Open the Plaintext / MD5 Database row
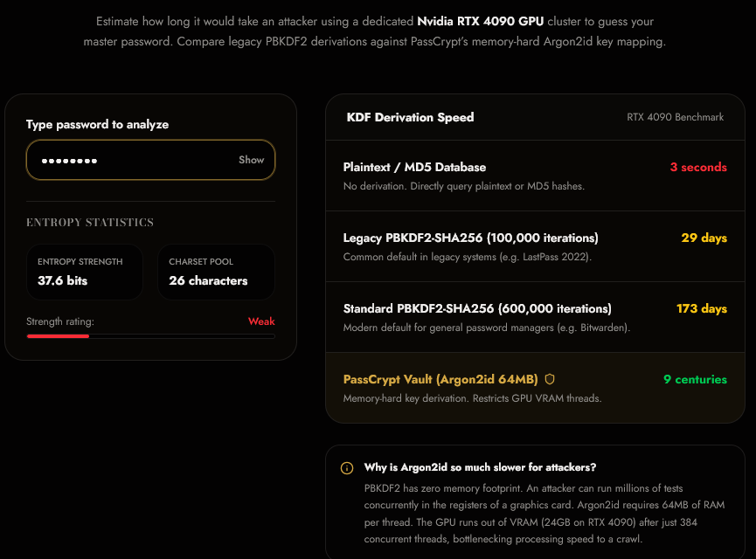Image resolution: width=756 pixels, height=559 pixels. tap(535, 176)
